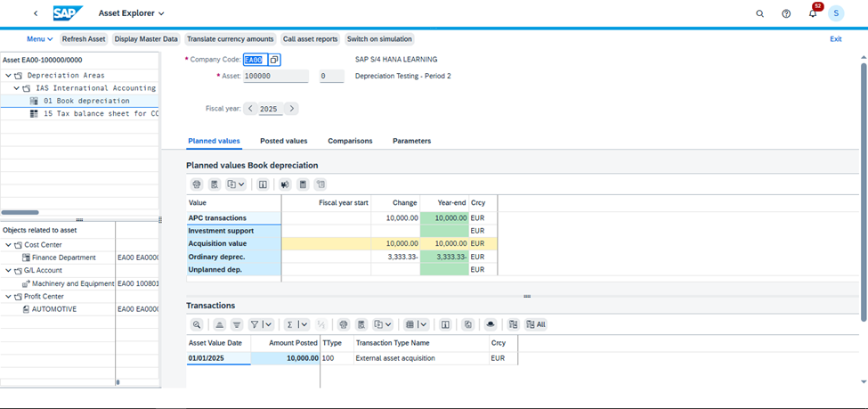This screenshot has height=409, width=868.
Task: Open print preview in Transactions toolbar
Action: pos(361,324)
